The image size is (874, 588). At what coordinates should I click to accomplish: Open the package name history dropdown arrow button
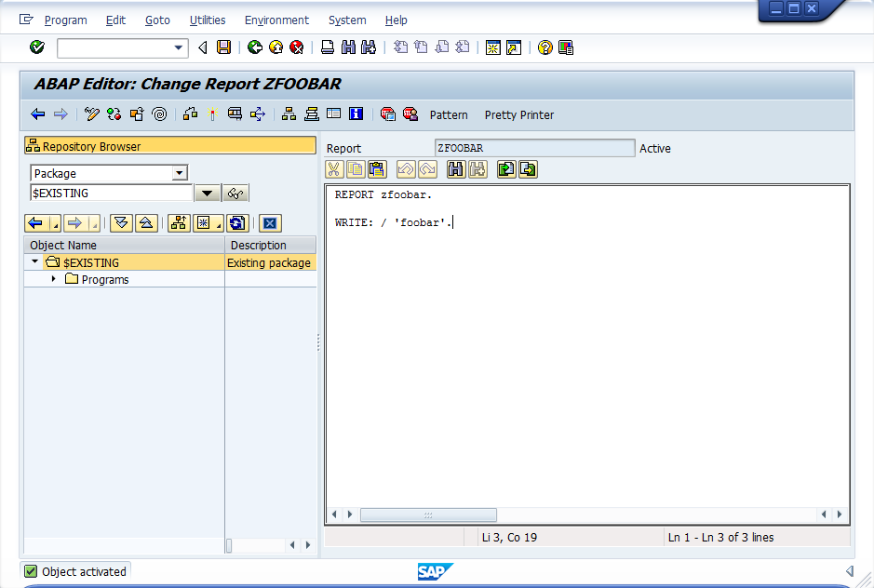pyautogui.click(x=207, y=194)
